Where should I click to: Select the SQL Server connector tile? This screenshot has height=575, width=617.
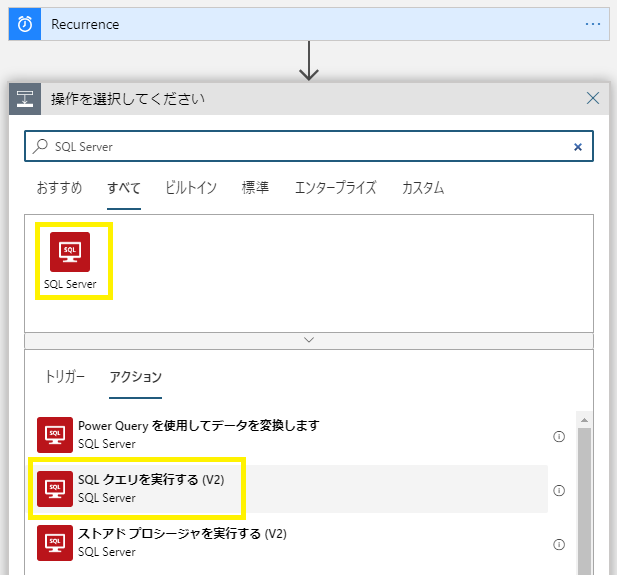[70, 261]
